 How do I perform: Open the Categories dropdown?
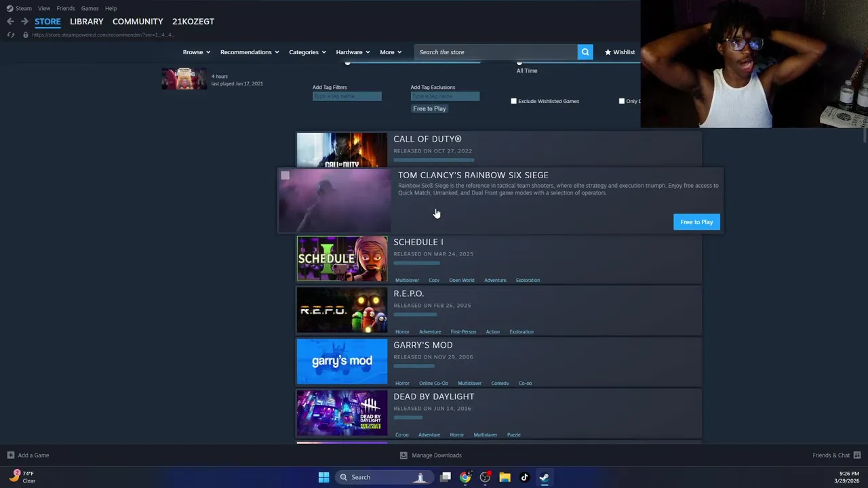click(x=308, y=52)
